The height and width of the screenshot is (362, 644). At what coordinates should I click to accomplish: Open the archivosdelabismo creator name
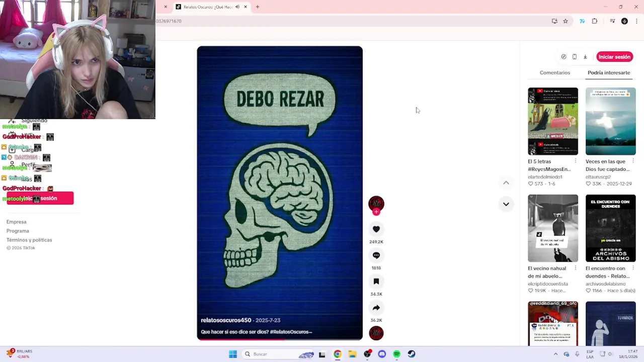point(606,284)
